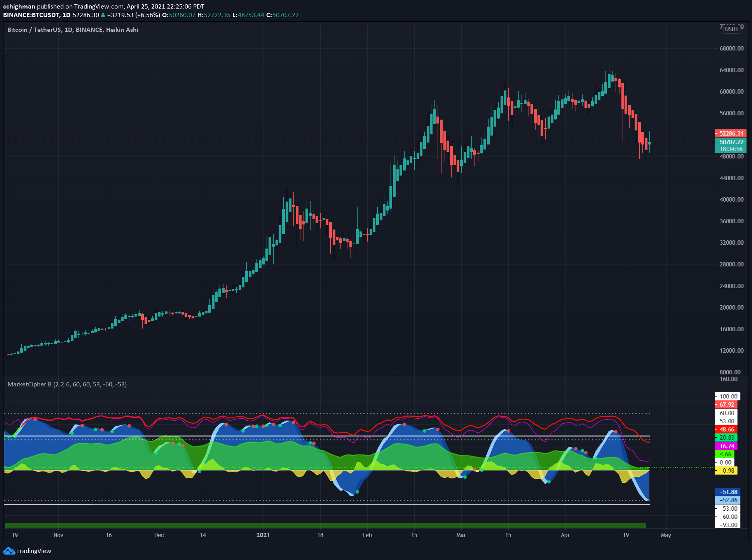Click the H:52722.35 high value

click(214, 15)
